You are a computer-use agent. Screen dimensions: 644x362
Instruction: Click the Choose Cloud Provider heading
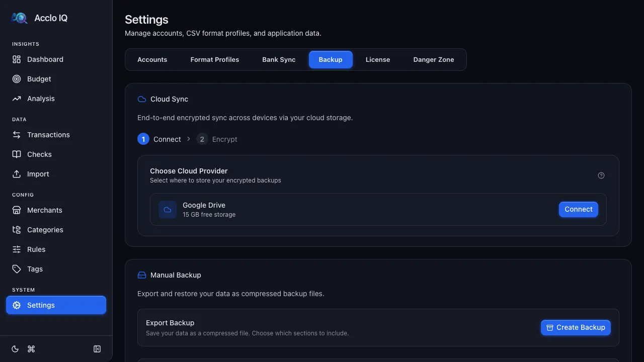click(x=189, y=171)
